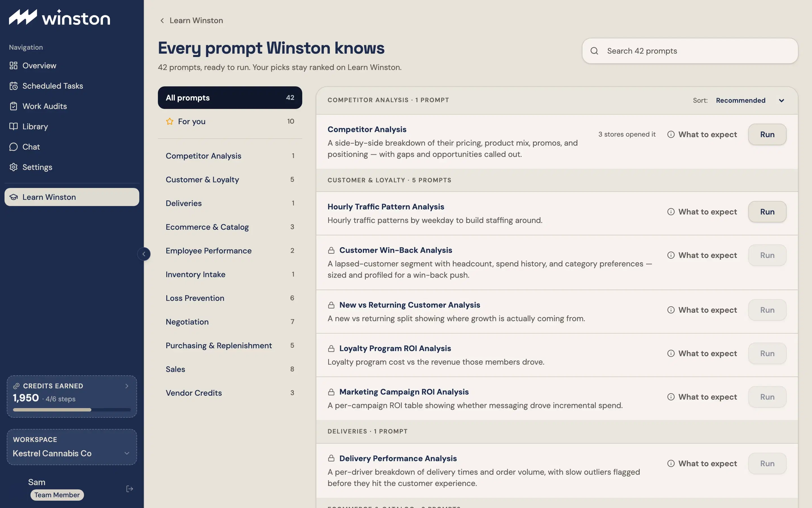The width and height of the screenshot is (812, 508).
Task: Filter by Deliveries category
Action: (x=230, y=203)
